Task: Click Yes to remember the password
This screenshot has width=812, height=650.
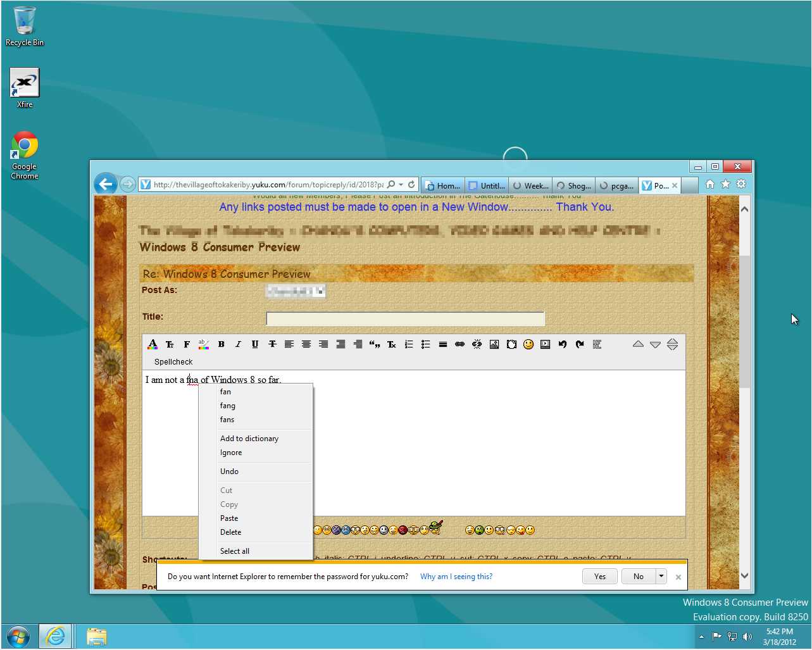Action: tap(600, 577)
